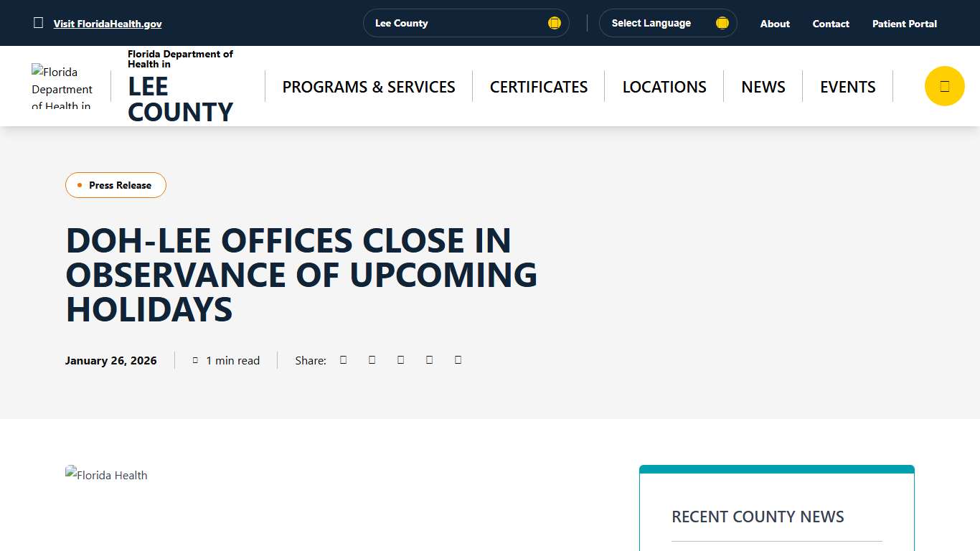Open the PROGRAMS & SERVICES menu
This screenshot has height=551, width=980.
[x=369, y=86]
